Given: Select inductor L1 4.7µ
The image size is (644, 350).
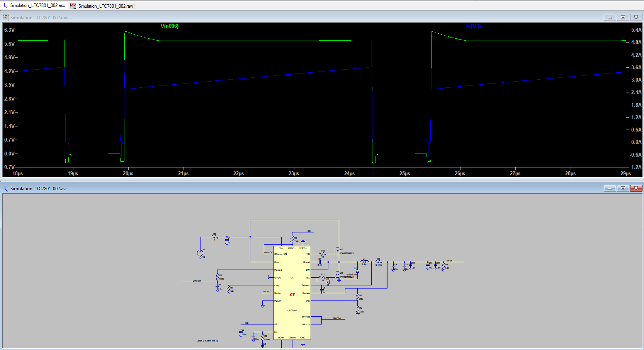Looking at the screenshot, I should 364,262.
